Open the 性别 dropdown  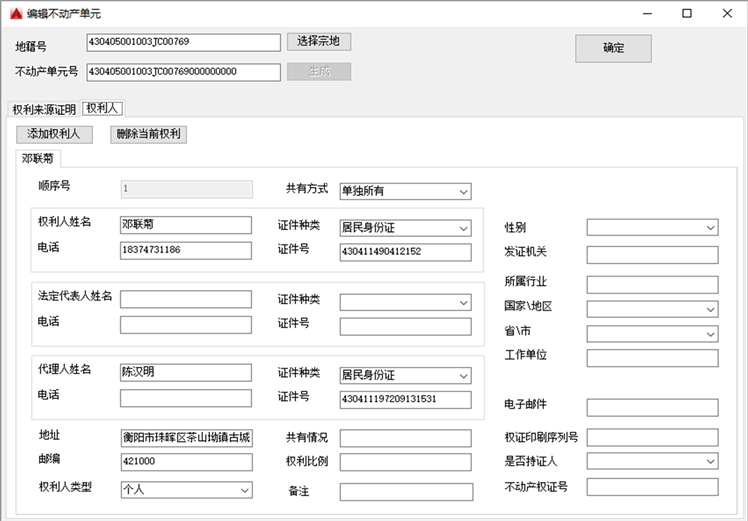click(x=652, y=228)
